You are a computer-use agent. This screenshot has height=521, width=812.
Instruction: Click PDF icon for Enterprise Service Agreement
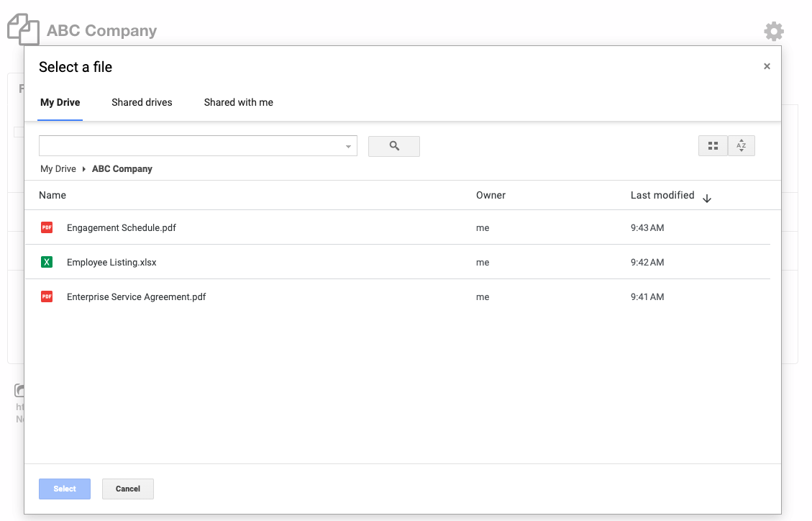[x=47, y=296]
